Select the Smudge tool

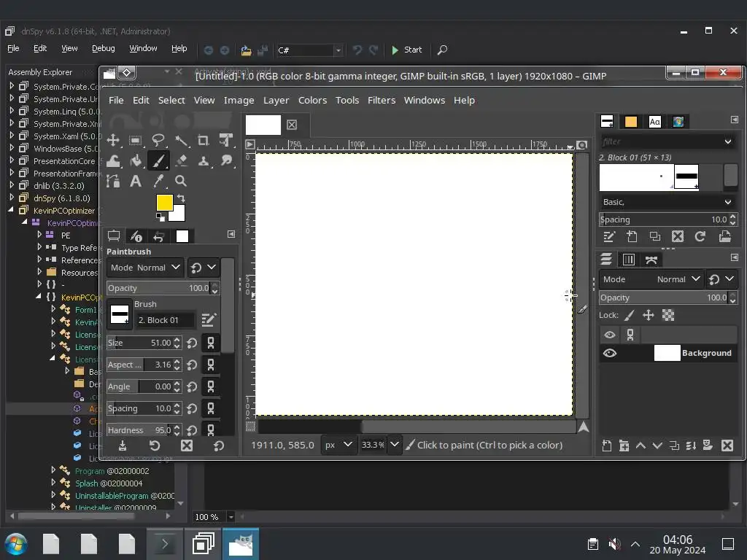(x=226, y=161)
